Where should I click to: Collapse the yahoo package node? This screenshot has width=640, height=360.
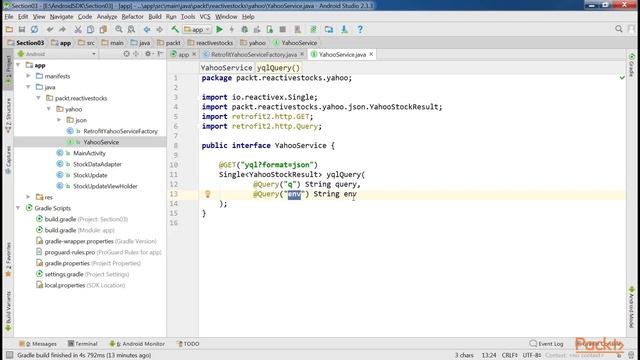click(x=49, y=109)
